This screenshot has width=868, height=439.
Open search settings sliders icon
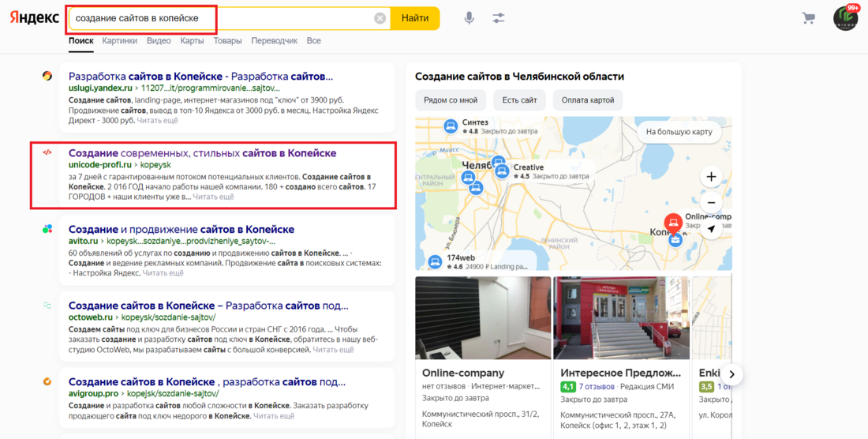498,18
